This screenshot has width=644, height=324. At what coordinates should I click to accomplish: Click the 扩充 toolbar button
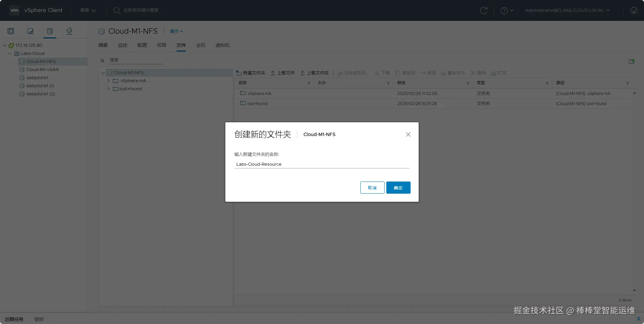point(498,73)
